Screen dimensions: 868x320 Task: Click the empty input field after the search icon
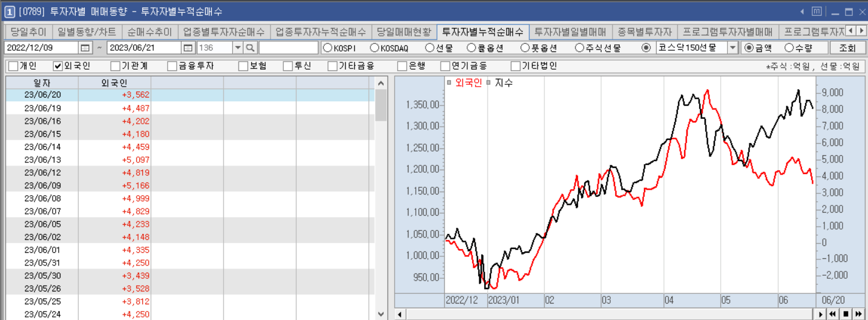pos(288,47)
